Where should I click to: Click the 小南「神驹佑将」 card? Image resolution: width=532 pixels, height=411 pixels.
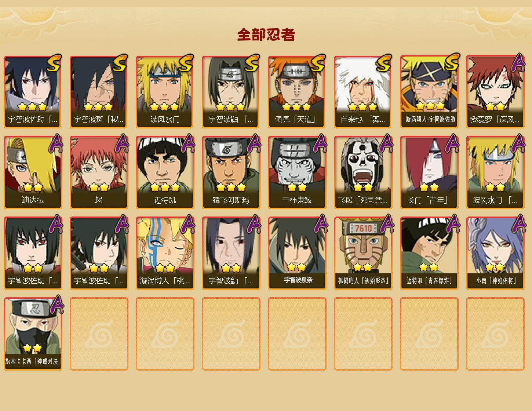point(495,253)
